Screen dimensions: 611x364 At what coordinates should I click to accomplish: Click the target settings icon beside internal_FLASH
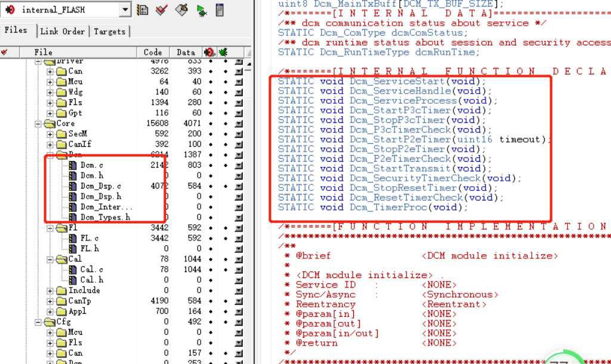pos(142,9)
